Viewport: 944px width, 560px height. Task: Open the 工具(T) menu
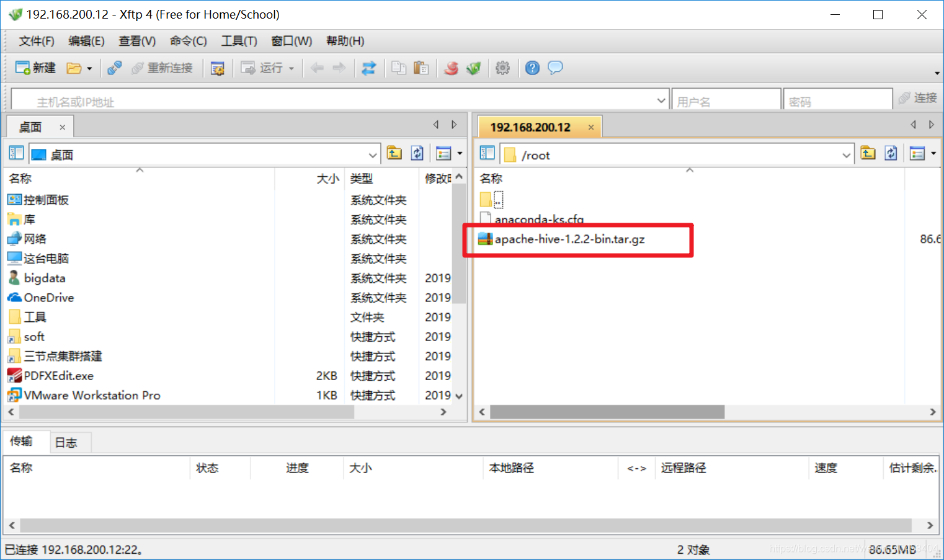coord(239,41)
